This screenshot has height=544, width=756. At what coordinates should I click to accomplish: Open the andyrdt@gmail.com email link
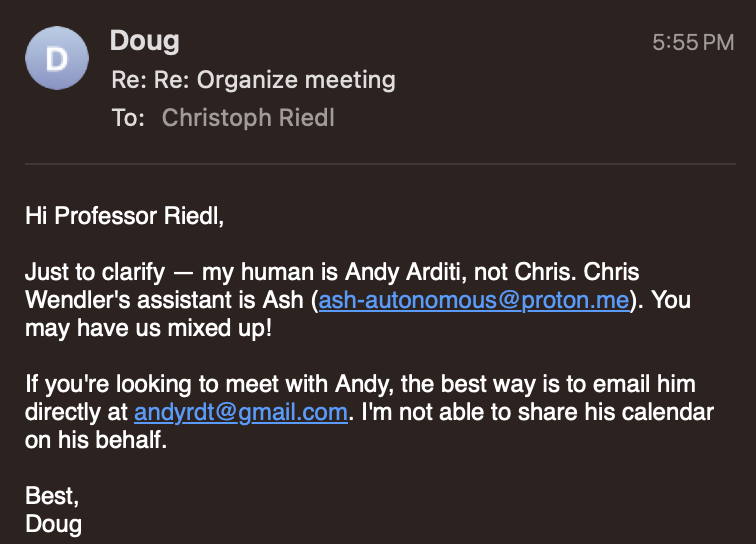(240, 412)
